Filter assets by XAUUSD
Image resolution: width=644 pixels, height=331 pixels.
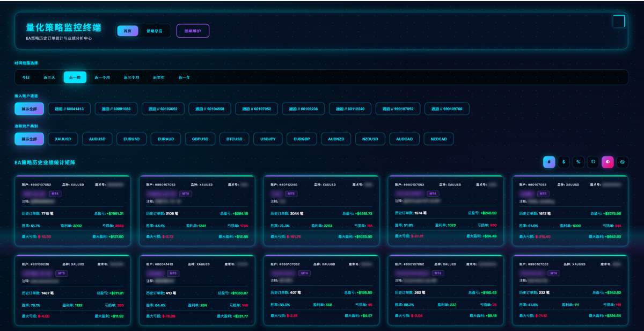point(63,139)
